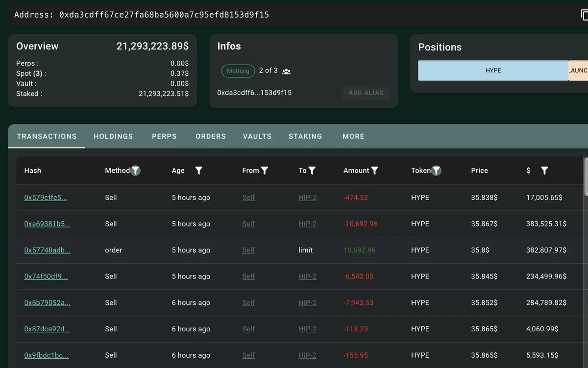Click the amount -10,692.96
Image resolution: width=588 pixels, height=368 pixels.
361,224
